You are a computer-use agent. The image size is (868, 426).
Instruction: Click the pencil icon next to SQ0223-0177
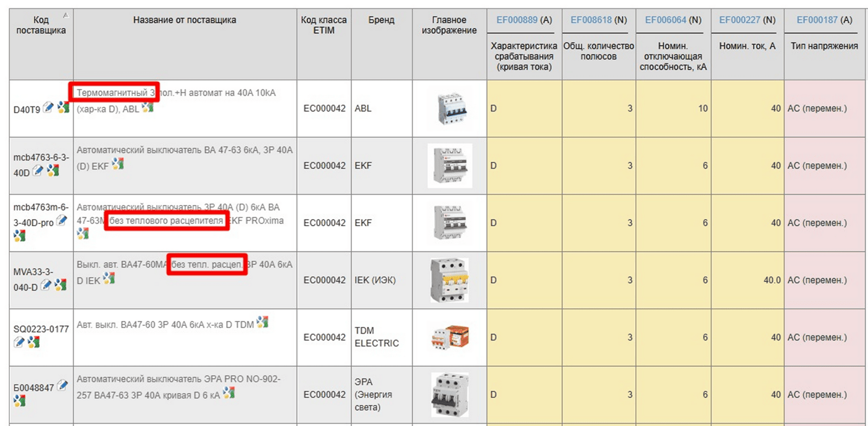click(19, 342)
